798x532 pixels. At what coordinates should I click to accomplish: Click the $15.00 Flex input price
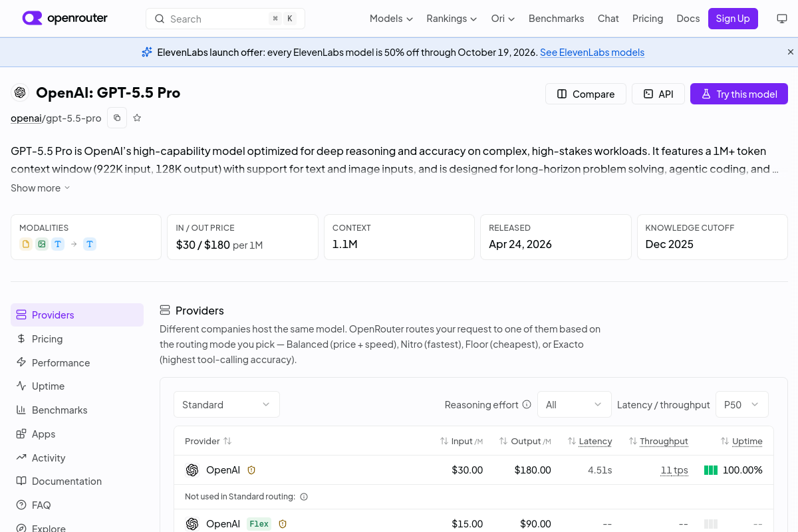467,524
